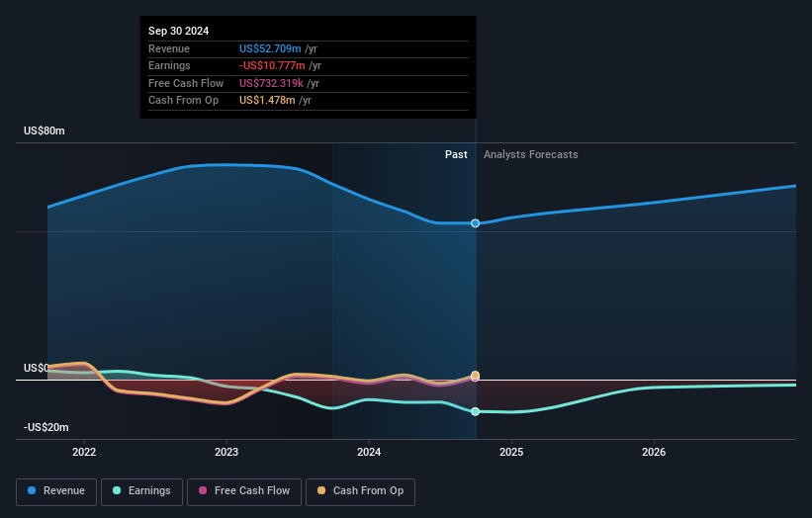Image resolution: width=812 pixels, height=518 pixels.
Task: Click the US$1.478m cash from op value
Action: click(267, 101)
